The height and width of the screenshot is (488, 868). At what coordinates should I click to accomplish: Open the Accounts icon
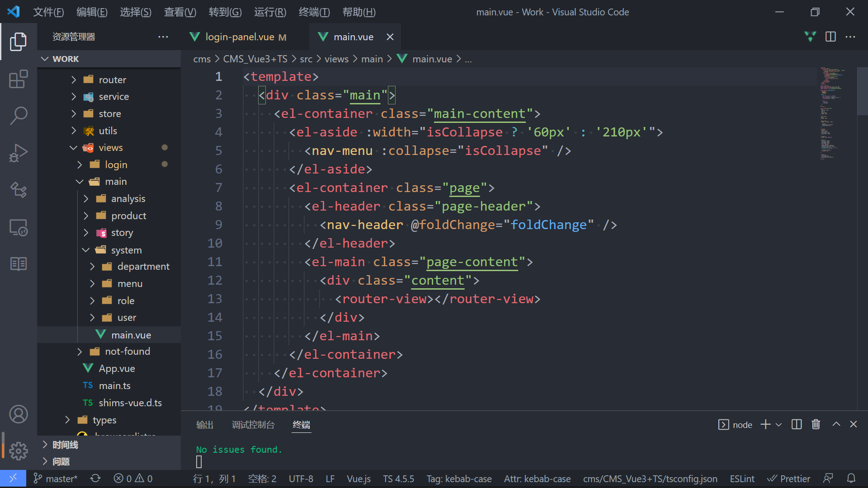pyautogui.click(x=18, y=414)
